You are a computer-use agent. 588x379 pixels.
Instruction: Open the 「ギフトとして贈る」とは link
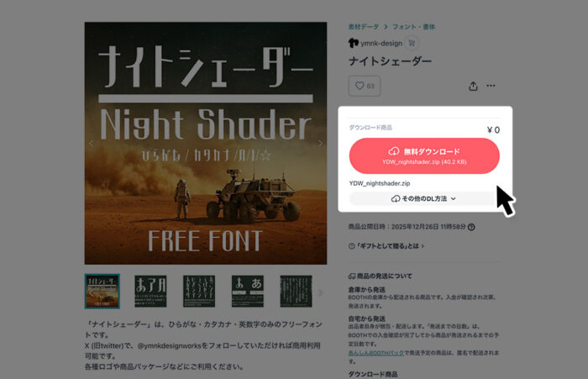pyautogui.click(x=386, y=246)
